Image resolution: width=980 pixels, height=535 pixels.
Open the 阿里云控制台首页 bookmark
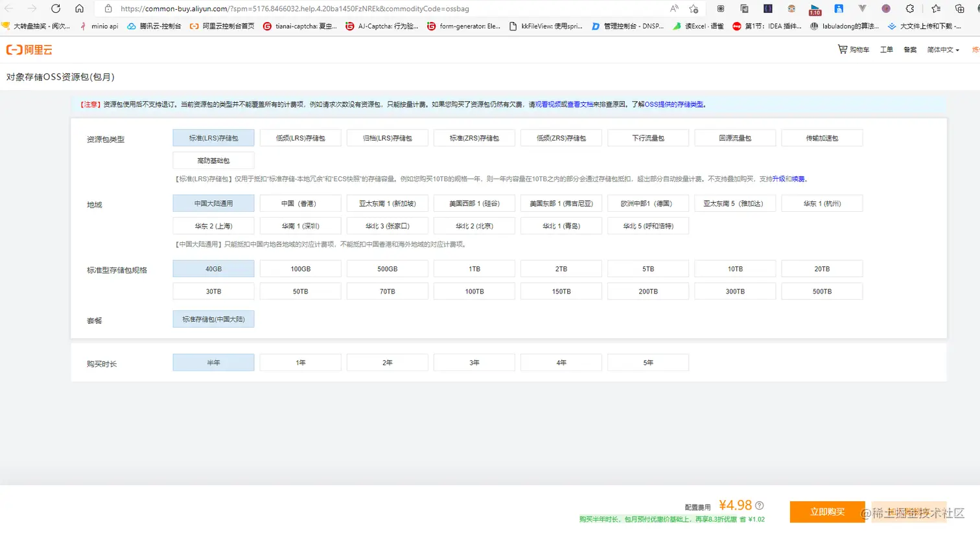222,26
